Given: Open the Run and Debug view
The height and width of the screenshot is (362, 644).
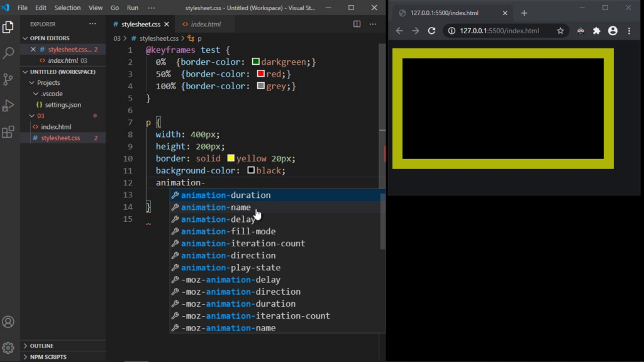Looking at the screenshot, I should tap(8, 105).
